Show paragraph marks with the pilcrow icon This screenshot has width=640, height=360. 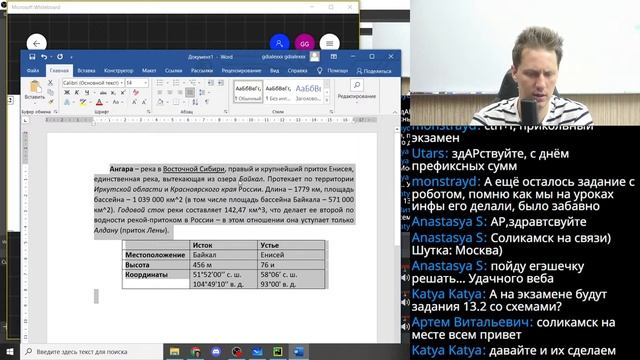tap(207, 102)
